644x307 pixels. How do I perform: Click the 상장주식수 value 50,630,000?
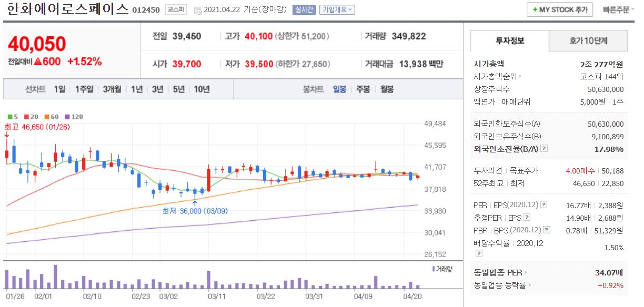pos(606,89)
